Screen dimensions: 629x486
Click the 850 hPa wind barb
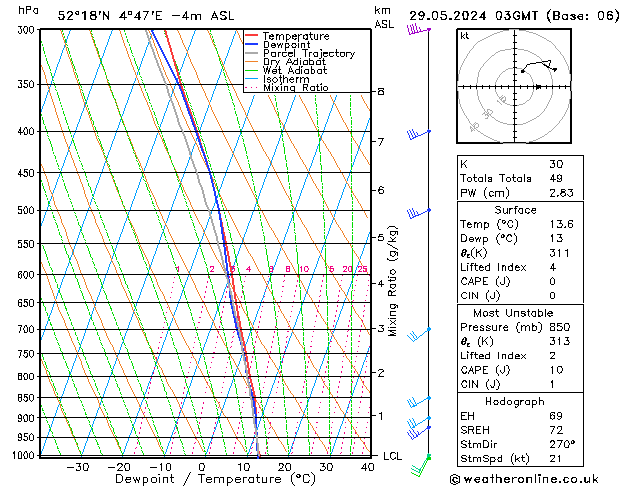(x=419, y=402)
